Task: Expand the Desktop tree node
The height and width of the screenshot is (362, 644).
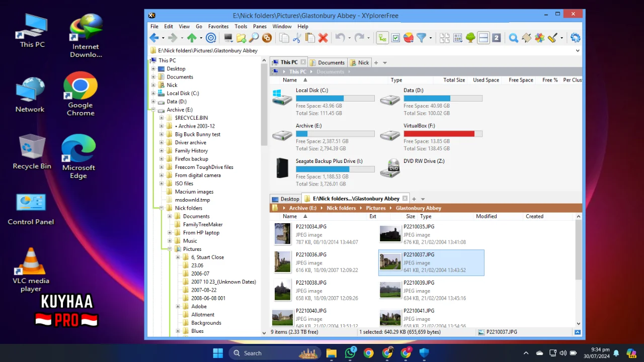Action: [153, 69]
